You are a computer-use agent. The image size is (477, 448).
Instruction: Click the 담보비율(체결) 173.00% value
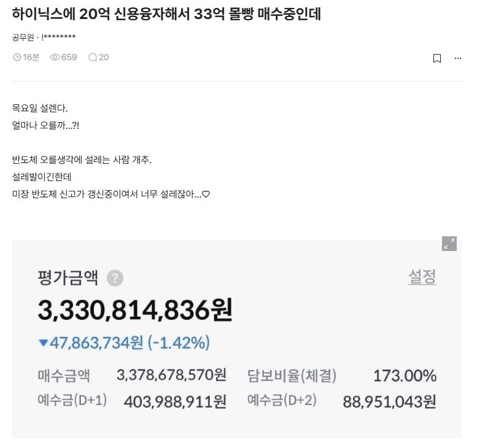[x=405, y=376]
